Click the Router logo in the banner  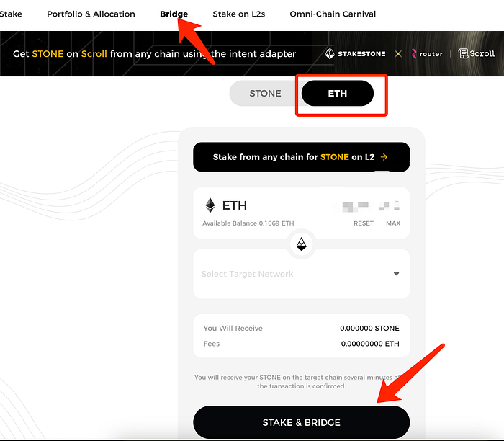[x=426, y=53]
